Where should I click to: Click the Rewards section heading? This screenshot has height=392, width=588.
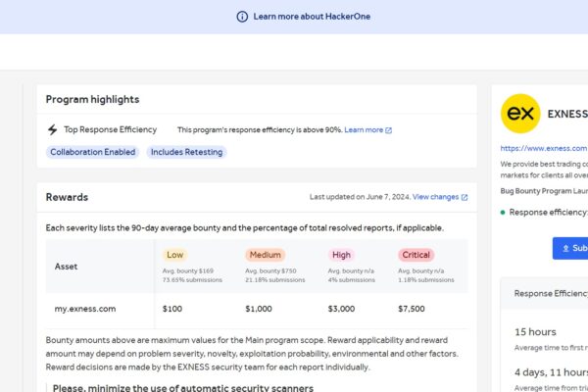(67, 197)
